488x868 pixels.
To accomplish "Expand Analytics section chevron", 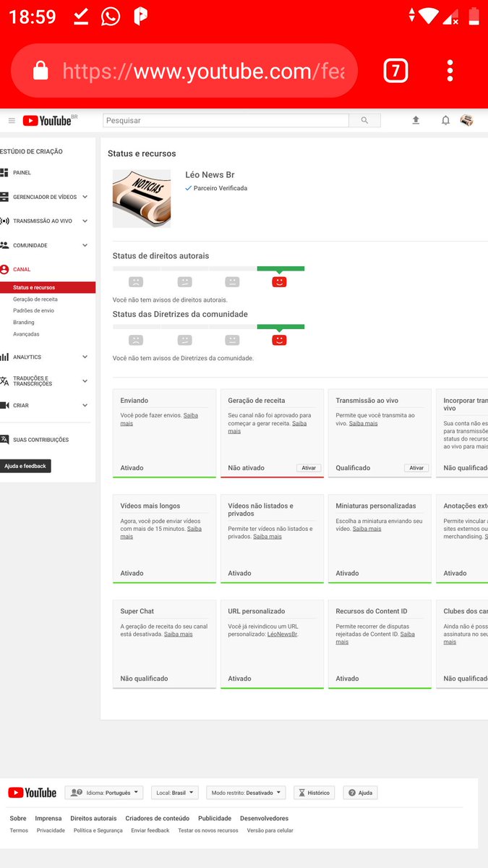I will click(85, 357).
